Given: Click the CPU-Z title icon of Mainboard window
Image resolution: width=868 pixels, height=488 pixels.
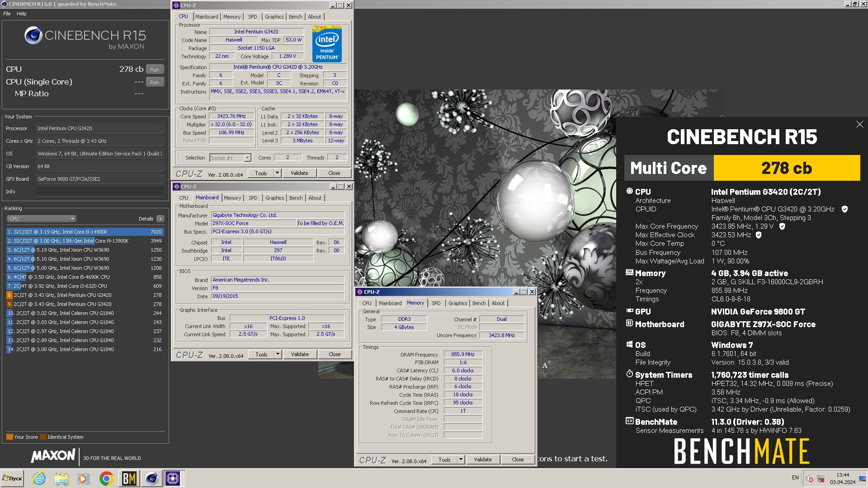Looking at the screenshot, I should click(x=177, y=187).
